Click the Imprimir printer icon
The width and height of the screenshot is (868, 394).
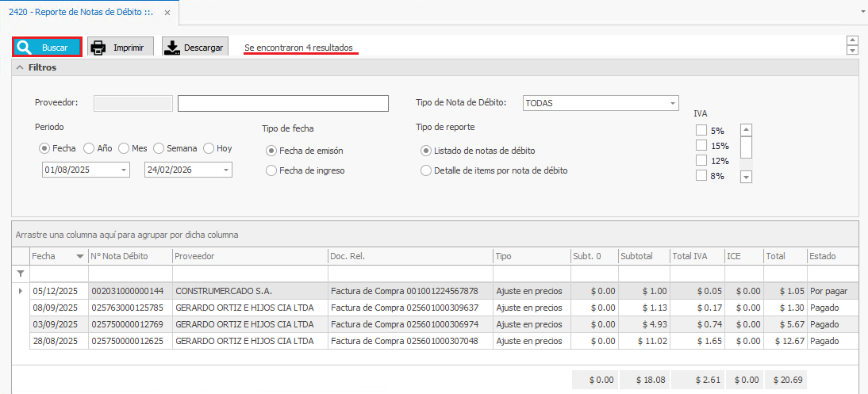pos(98,48)
